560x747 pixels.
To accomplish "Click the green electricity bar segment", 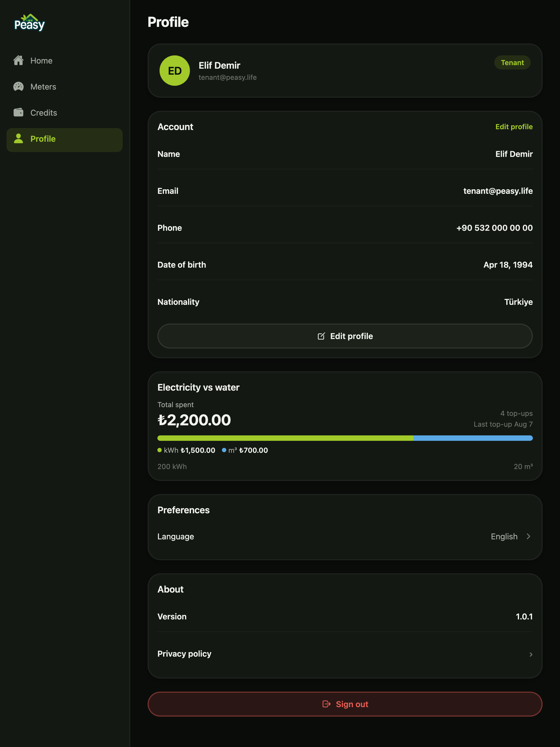I will click(x=285, y=438).
